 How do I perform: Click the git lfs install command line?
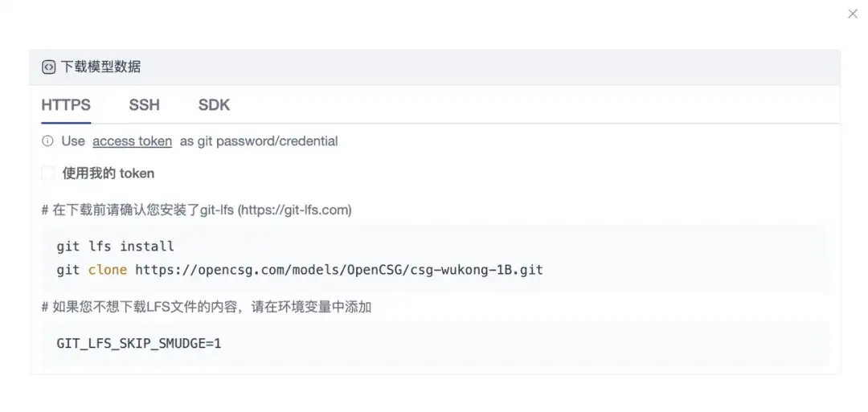click(x=115, y=247)
